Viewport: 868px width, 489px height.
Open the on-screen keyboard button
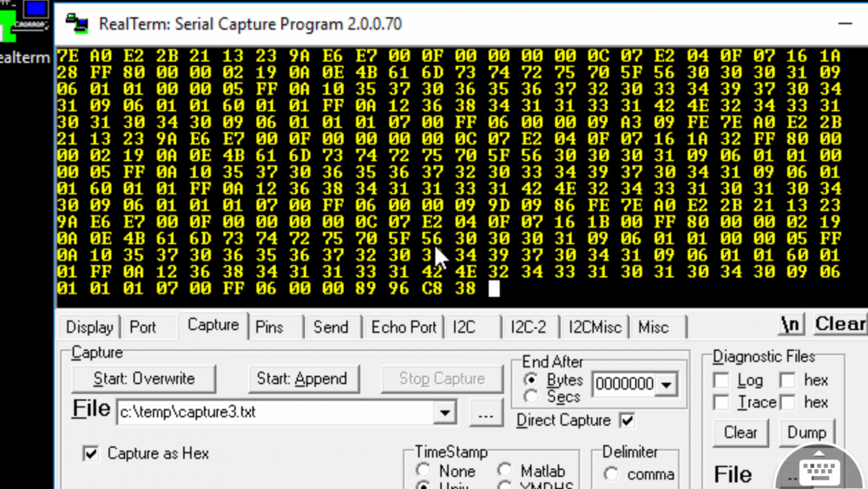pos(819,471)
